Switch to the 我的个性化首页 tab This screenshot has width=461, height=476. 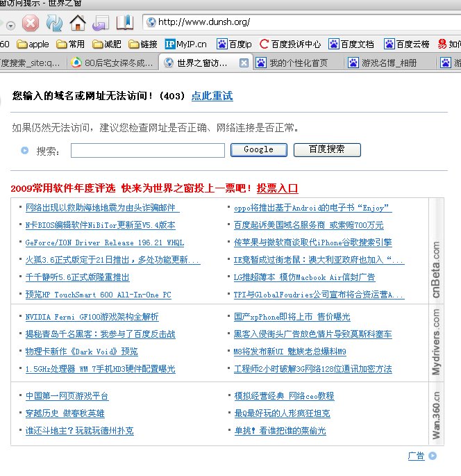298,63
